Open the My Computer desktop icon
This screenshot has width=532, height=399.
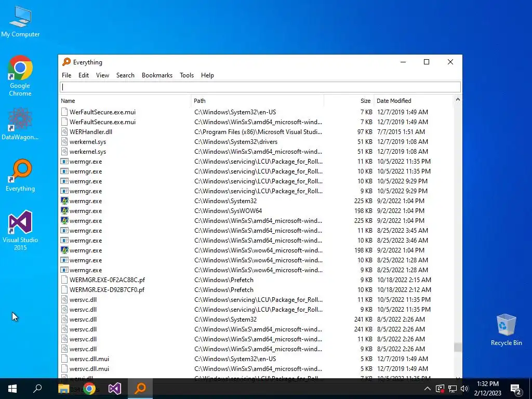20,22
